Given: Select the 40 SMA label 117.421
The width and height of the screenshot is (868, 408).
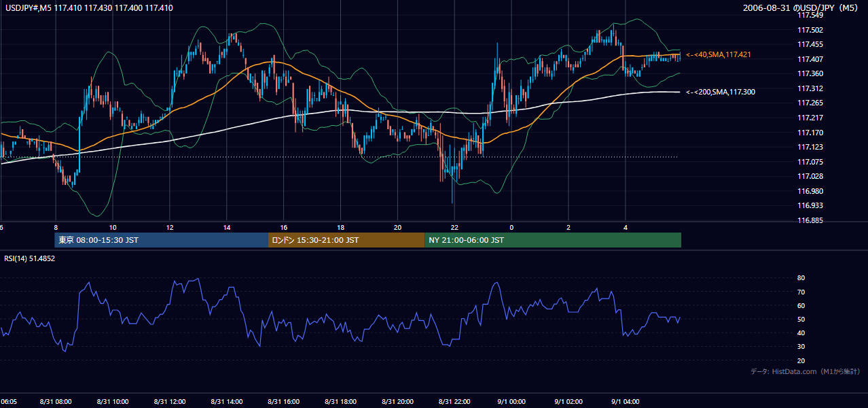Looking at the screenshot, I should pos(719,54).
